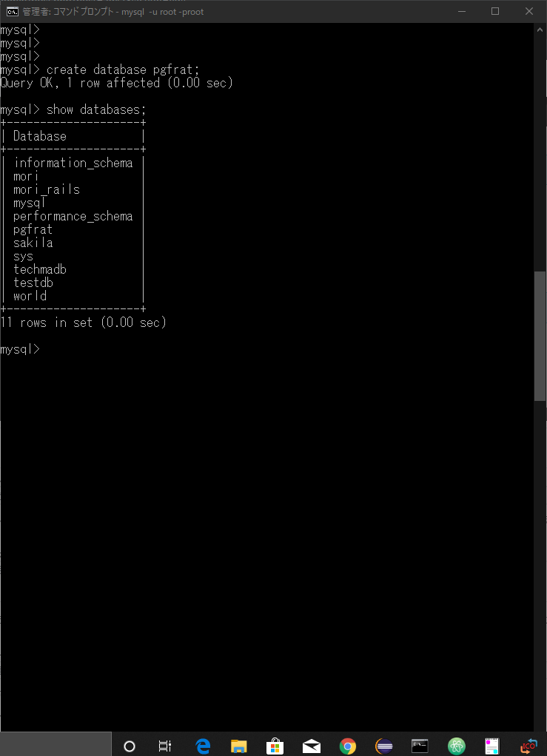
Task: Open File Explorer folder icon
Action: [x=239, y=746]
